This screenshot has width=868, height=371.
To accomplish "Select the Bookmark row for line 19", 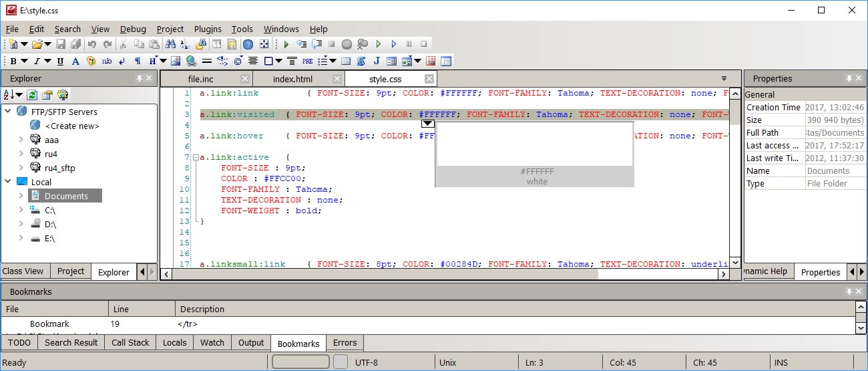I will pyautogui.click(x=50, y=324).
